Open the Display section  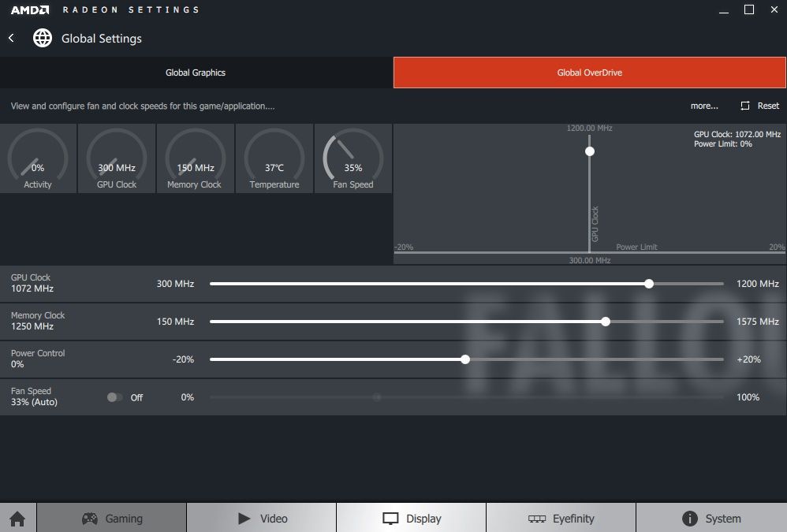tap(411, 518)
